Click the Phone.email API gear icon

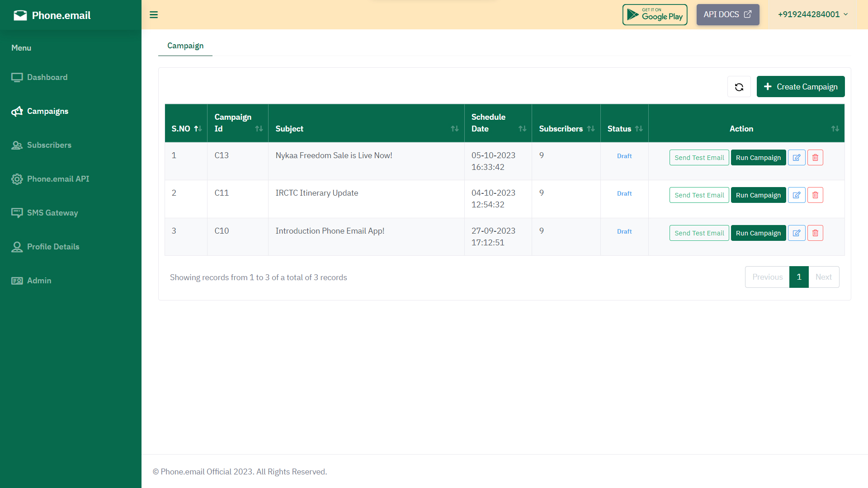17,179
